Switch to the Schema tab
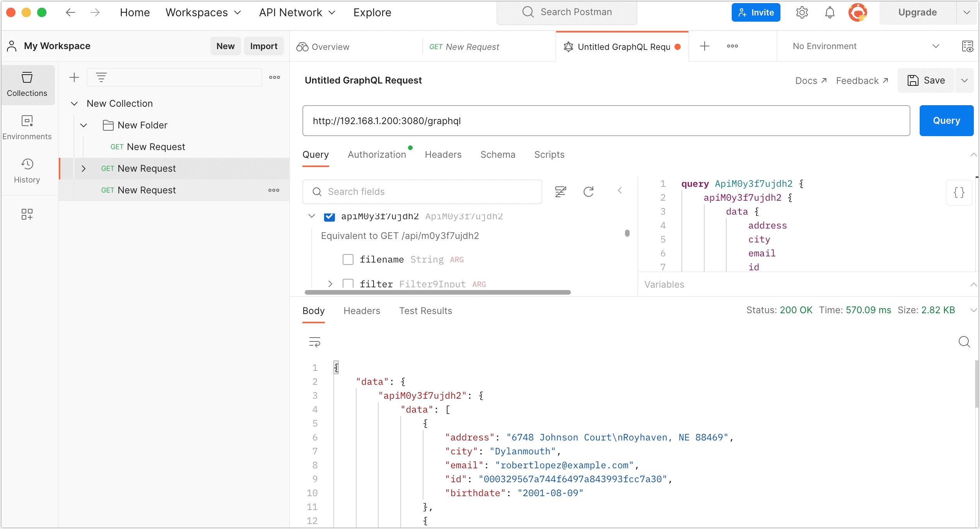This screenshot has height=529, width=980. 498,154
